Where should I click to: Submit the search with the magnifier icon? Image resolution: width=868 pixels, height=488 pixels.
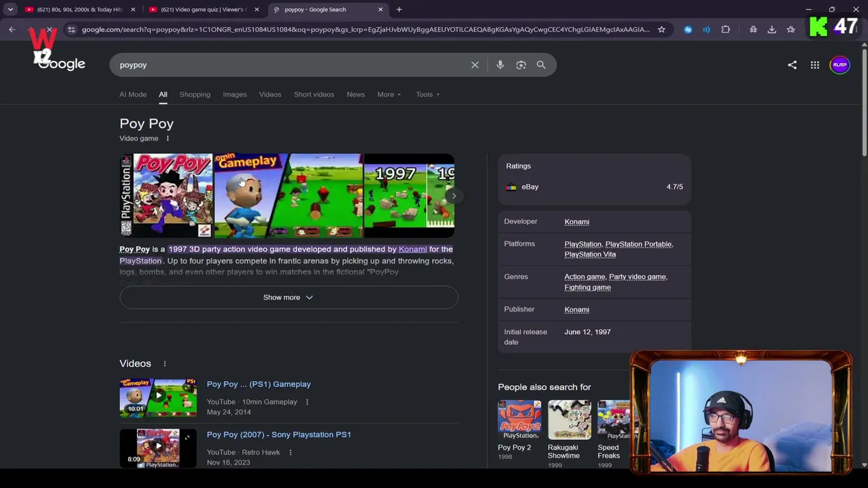click(541, 65)
